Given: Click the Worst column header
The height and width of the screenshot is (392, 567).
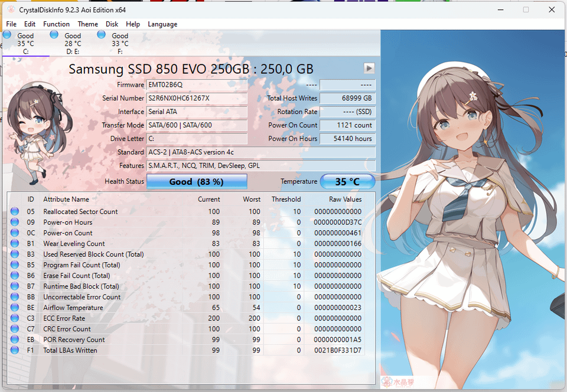Looking at the screenshot, I should [x=252, y=200].
